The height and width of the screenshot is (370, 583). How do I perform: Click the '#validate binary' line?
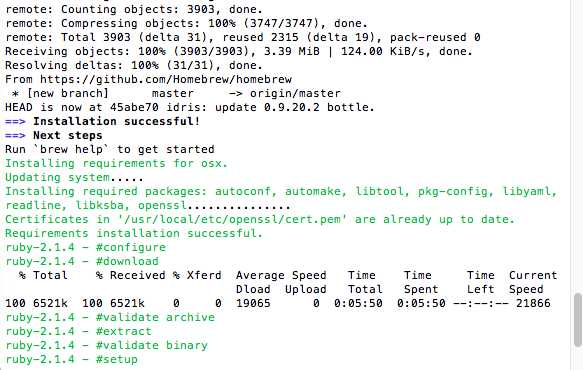coord(106,345)
